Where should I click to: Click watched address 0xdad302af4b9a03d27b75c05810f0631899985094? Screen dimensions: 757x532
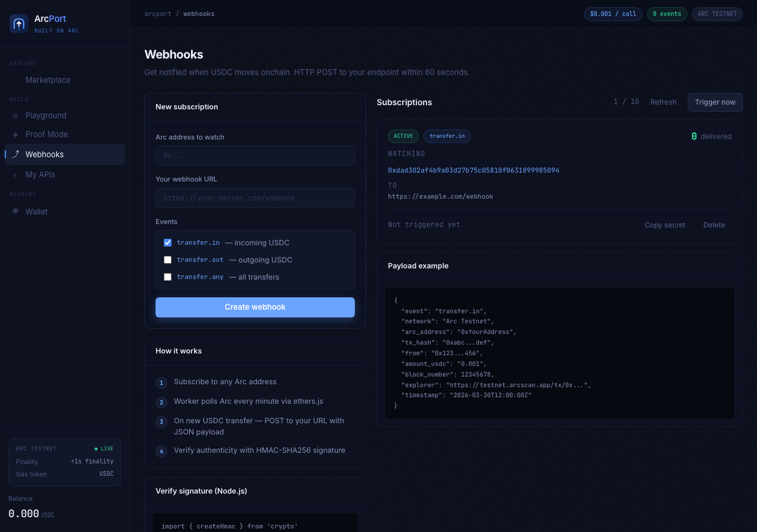474,170
